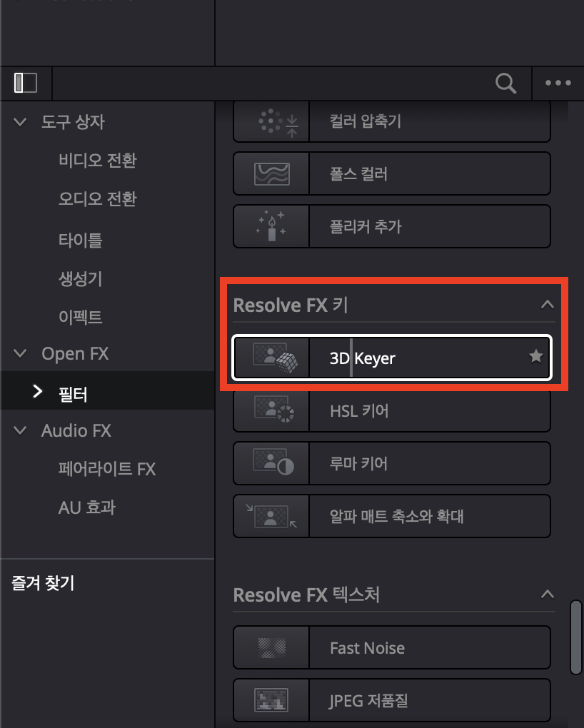The width and height of the screenshot is (584, 728).
Task: Select the Fast Noise effect
Action: point(392,647)
